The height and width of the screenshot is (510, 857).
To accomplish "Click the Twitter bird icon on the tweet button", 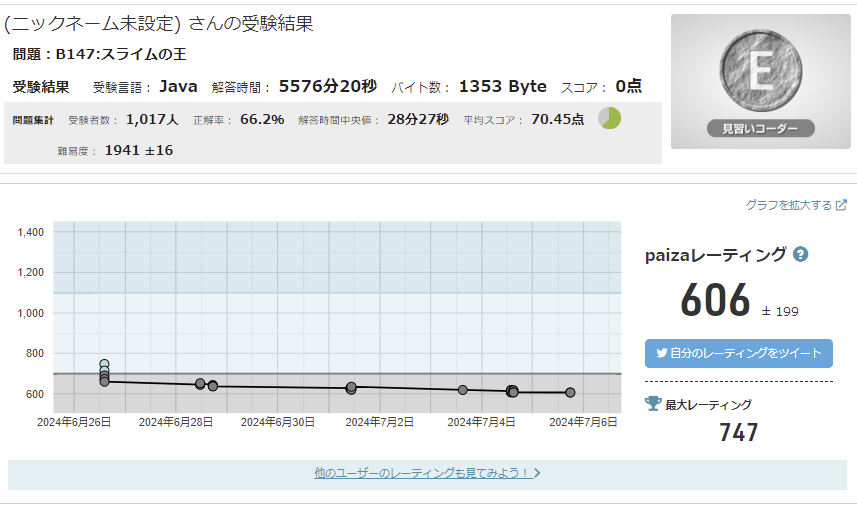I will tap(661, 353).
